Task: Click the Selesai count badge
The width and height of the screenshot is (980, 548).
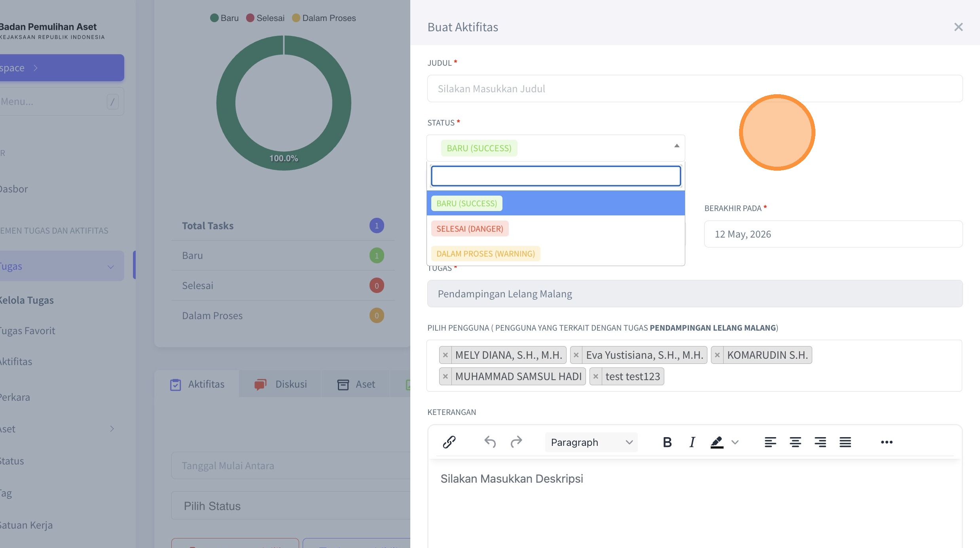Action: pos(377,285)
